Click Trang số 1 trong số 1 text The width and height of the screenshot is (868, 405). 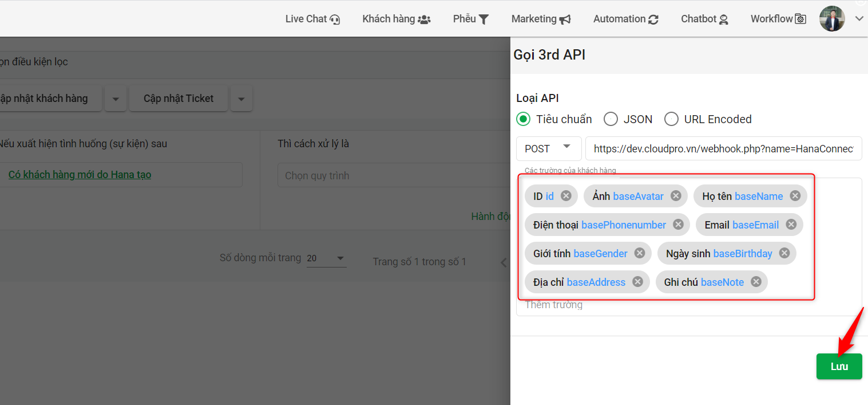point(419,262)
